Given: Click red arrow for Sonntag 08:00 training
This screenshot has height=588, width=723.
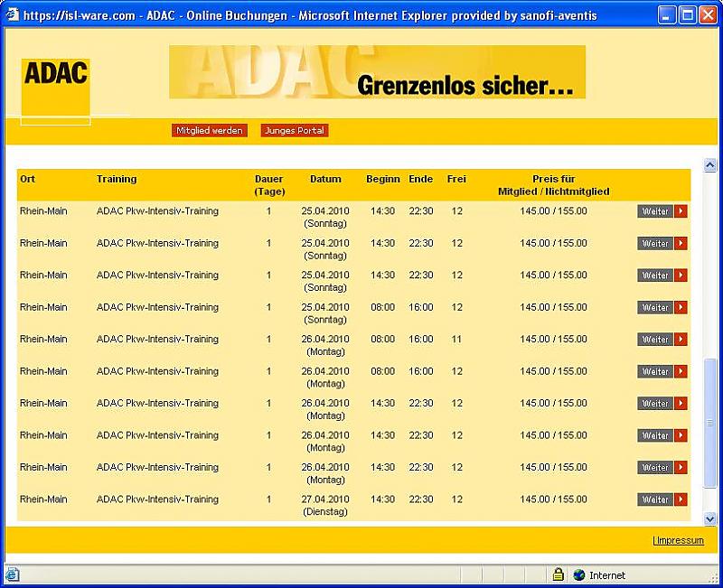Looking at the screenshot, I should point(681,307).
